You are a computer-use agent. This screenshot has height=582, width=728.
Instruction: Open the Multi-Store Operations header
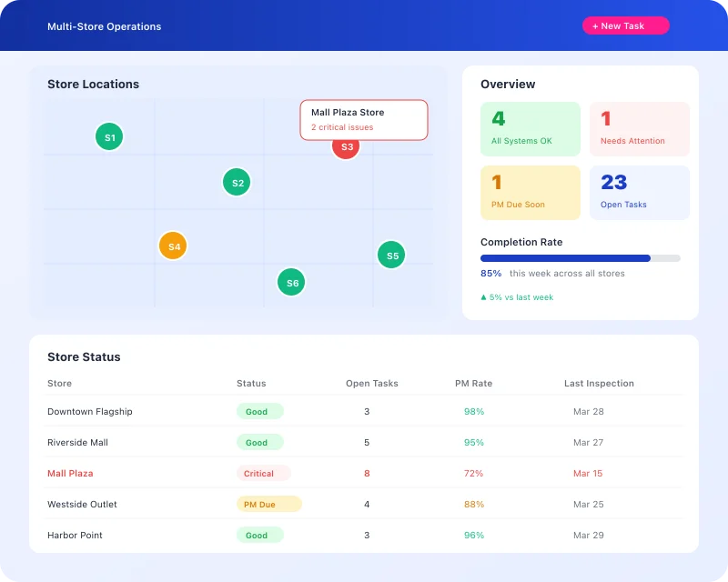coord(104,26)
